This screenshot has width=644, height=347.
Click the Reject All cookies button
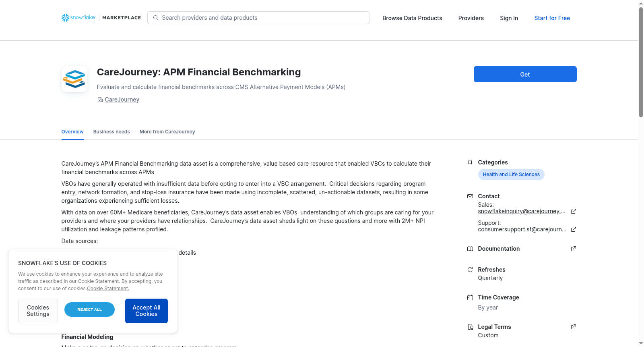tap(89, 310)
